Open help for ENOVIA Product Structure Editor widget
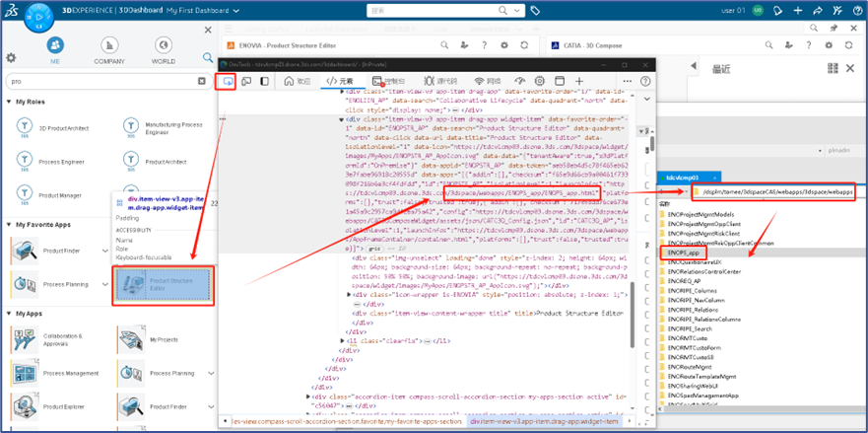This screenshot has height=433, width=868. click(x=484, y=45)
